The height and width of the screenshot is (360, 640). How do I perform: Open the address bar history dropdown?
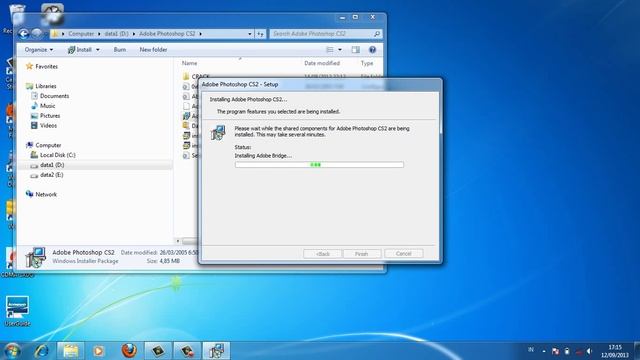click(250, 34)
